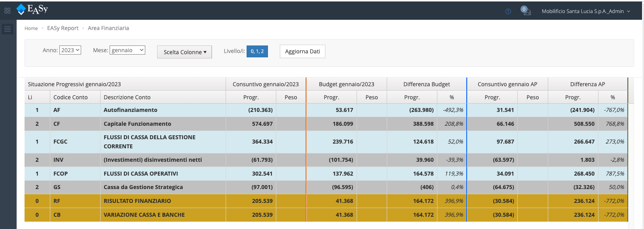
Task: Open the Mese month dropdown
Action: tap(127, 50)
